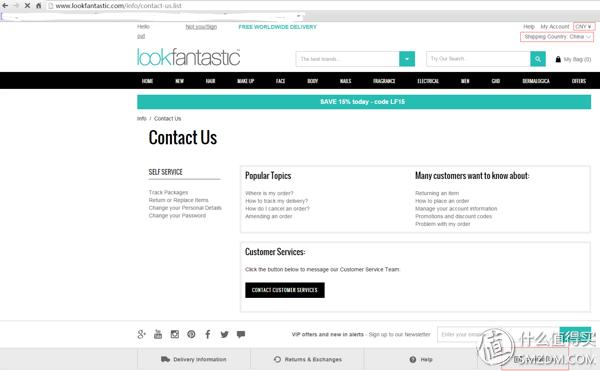Click Change your Personal Details link
Viewport: 600px width, 371px height.
[x=185, y=208]
